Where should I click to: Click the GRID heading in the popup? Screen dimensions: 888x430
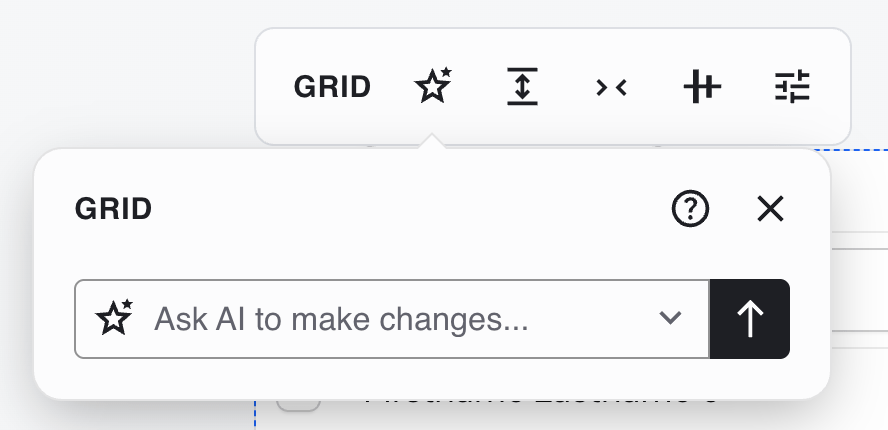point(114,209)
